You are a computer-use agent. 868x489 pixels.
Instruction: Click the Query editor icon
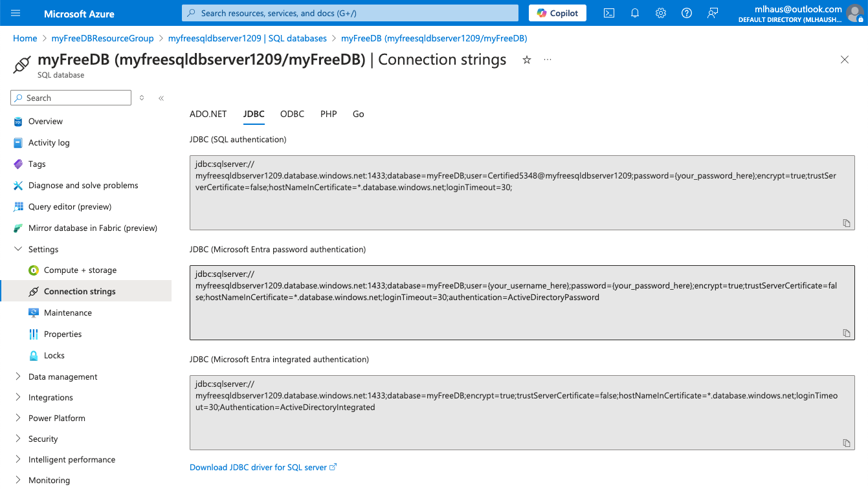point(18,207)
